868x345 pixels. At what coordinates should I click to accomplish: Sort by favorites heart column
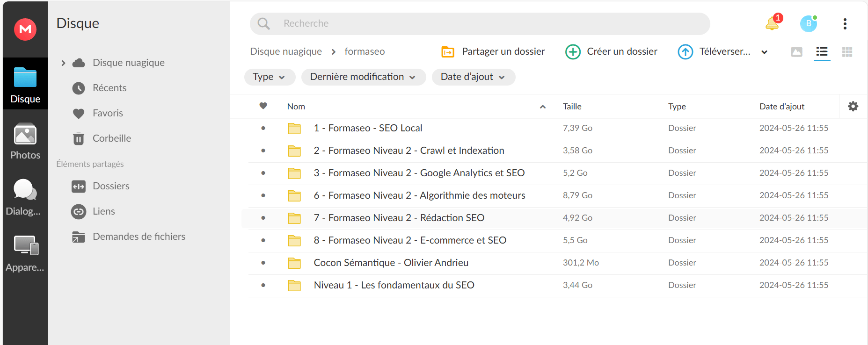263,106
